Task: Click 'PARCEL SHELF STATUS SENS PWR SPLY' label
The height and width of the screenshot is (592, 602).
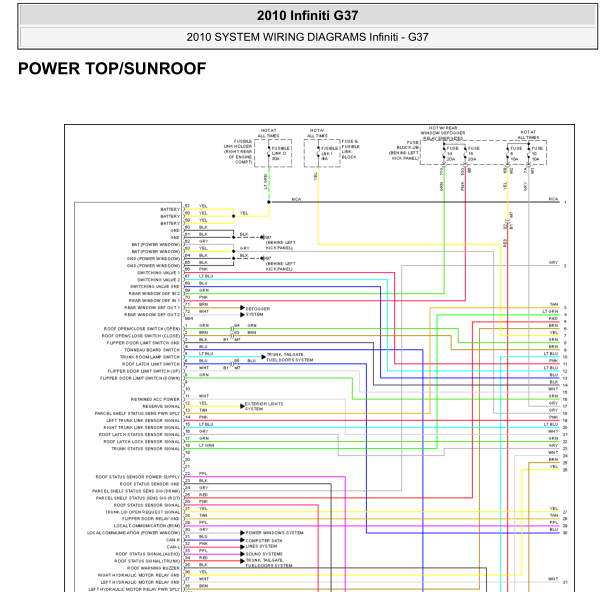Action: [137, 413]
